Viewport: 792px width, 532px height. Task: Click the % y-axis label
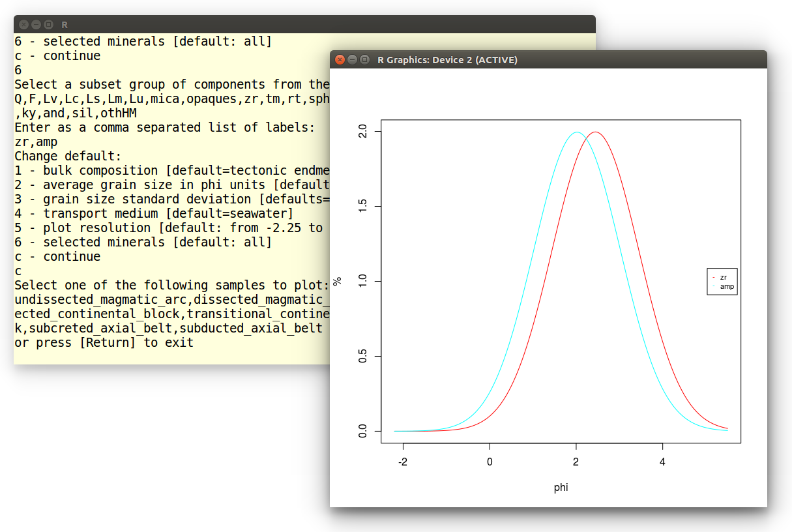tap(337, 281)
